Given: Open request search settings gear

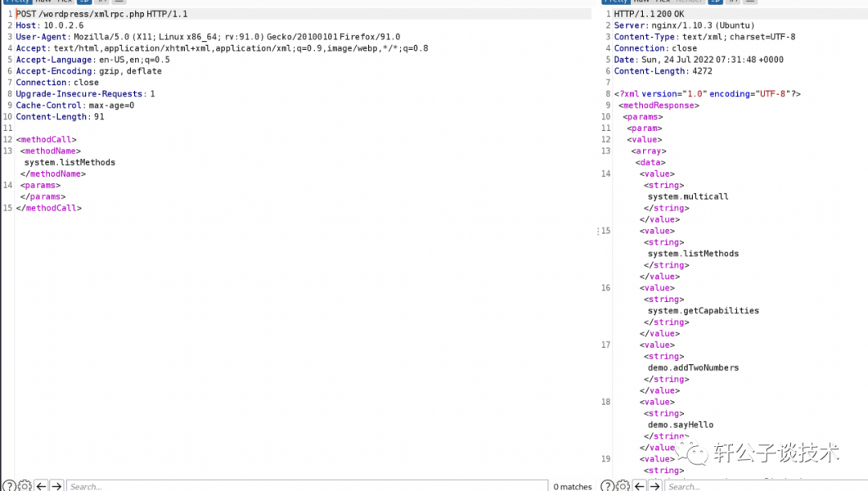Looking at the screenshot, I should coord(25,486).
